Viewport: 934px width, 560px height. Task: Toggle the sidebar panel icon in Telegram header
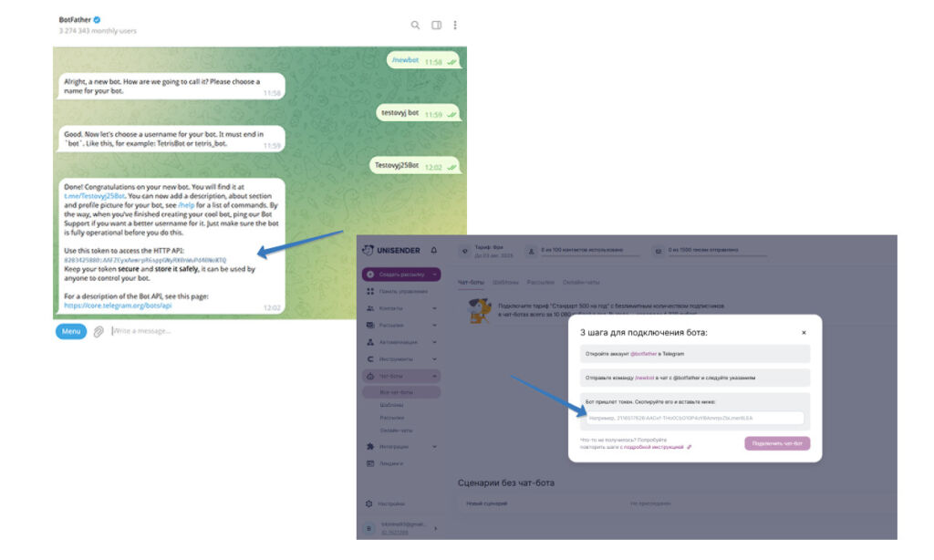(x=436, y=25)
